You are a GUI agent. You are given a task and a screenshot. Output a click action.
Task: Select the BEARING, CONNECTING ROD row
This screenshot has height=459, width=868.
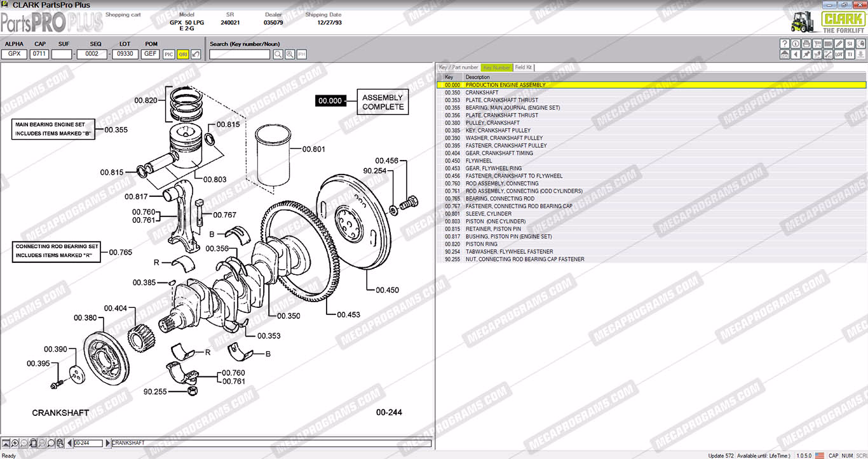651,199
